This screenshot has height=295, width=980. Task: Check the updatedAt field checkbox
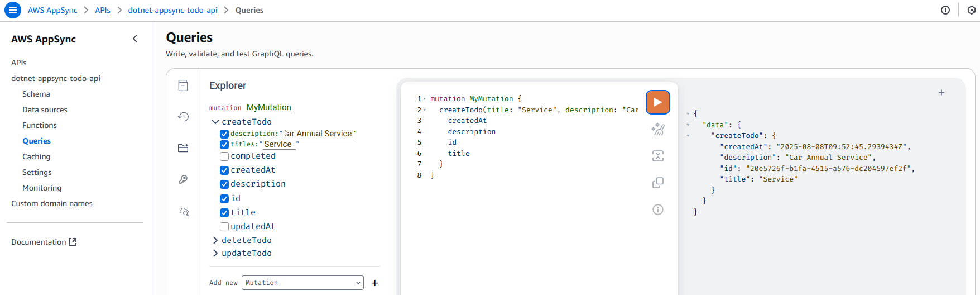[224, 227]
